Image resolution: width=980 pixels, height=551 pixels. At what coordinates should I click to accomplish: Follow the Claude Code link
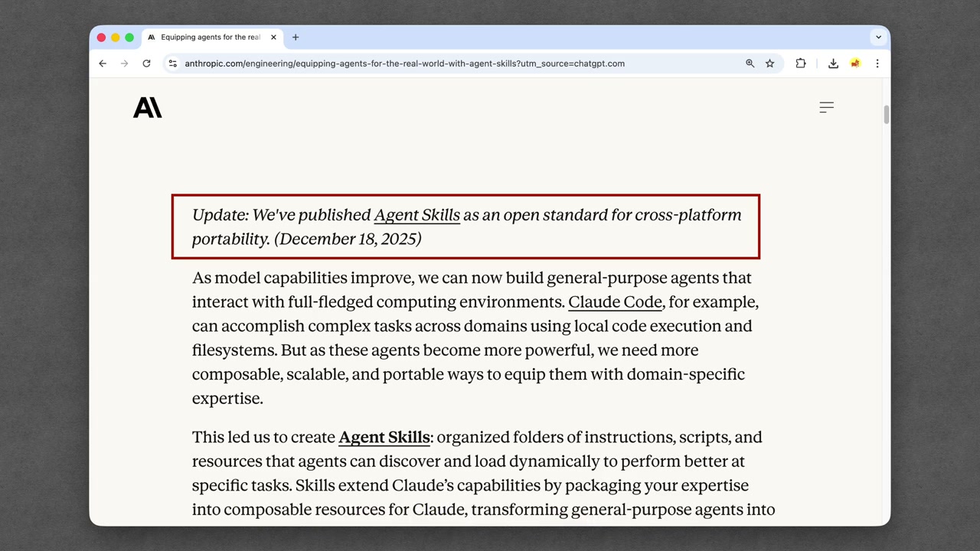(615, 302)
